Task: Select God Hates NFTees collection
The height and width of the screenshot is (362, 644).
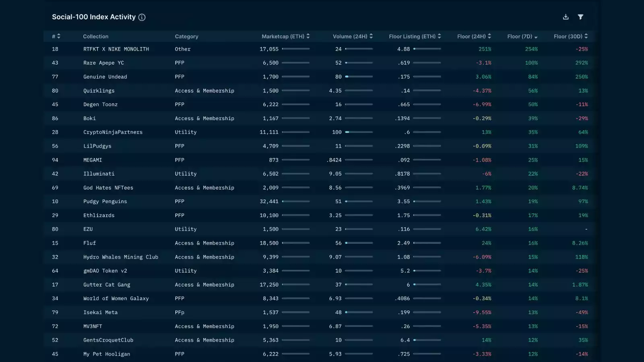Action: point(108,188)
